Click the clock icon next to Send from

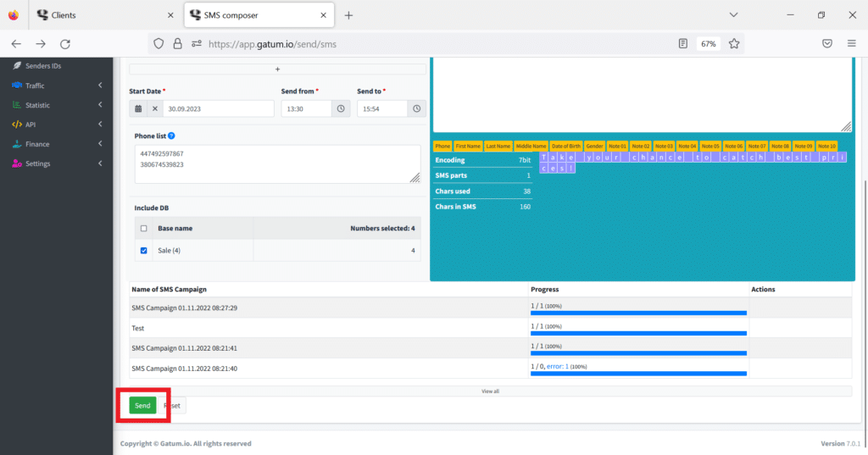pyautogui.click(x=341, y=108)
